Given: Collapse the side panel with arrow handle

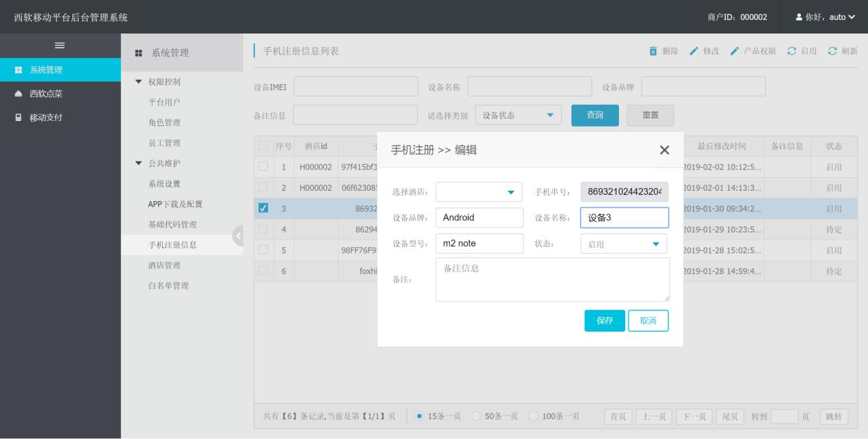Looking at the screenshot, I should [238, 235].
